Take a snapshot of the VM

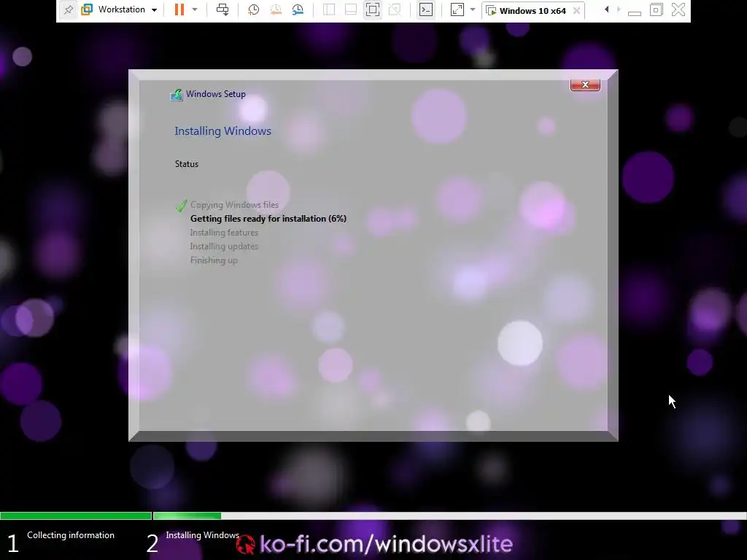(253, 9)
